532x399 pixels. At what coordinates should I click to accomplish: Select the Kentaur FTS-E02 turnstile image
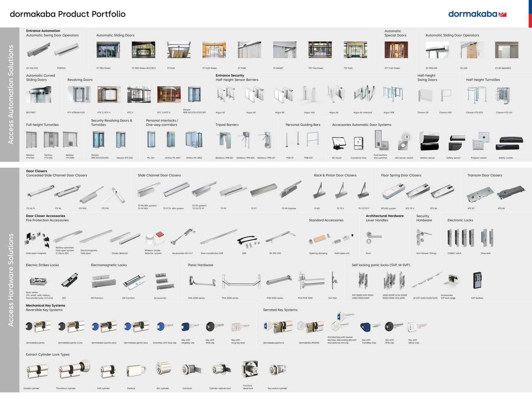pos(32,140)
